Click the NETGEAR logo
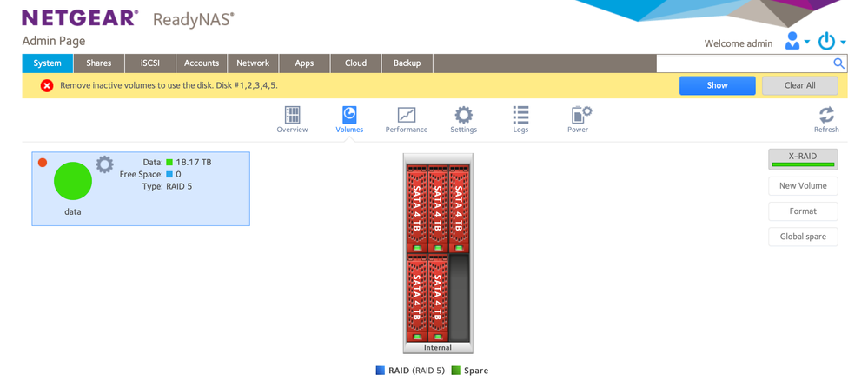 (x=80, y=18)
